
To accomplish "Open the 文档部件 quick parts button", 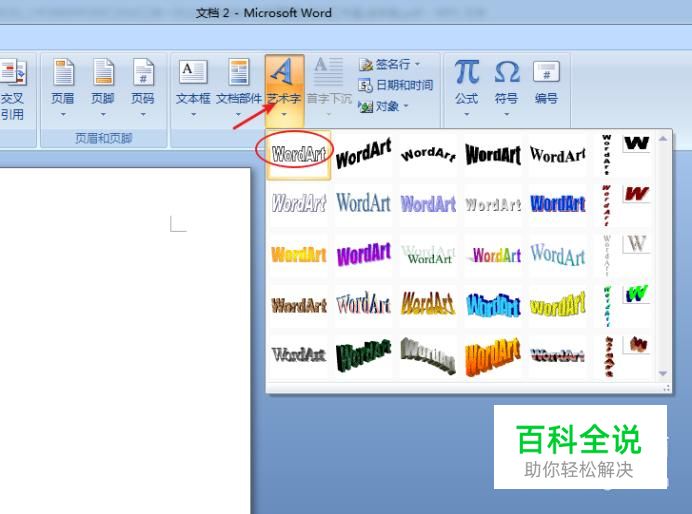I will click(239, 87).
